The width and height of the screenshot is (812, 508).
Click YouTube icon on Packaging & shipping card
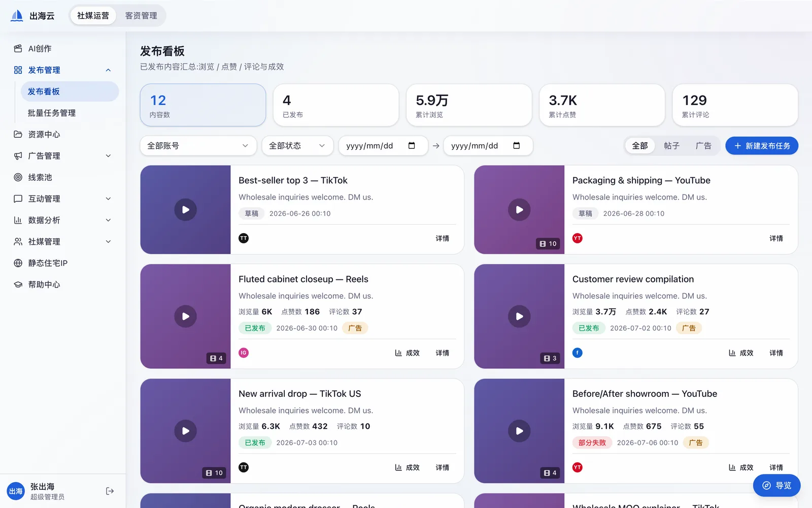[578, 238]
